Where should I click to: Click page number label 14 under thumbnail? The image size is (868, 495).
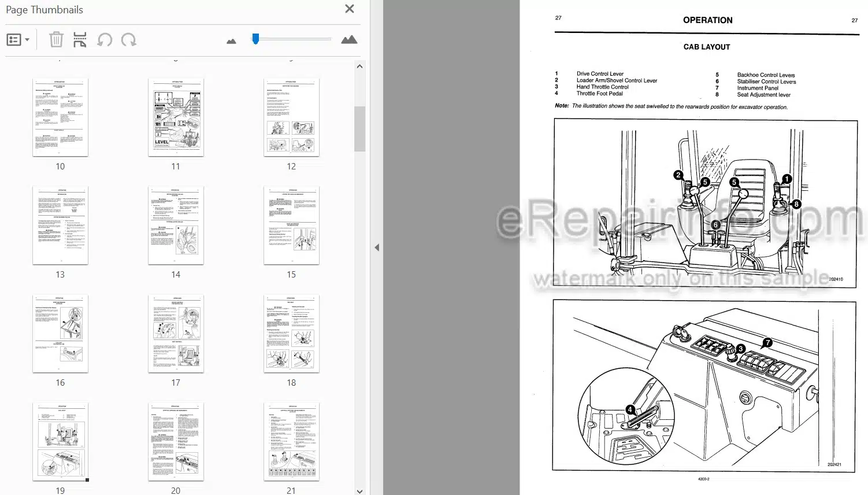[176, 275]
